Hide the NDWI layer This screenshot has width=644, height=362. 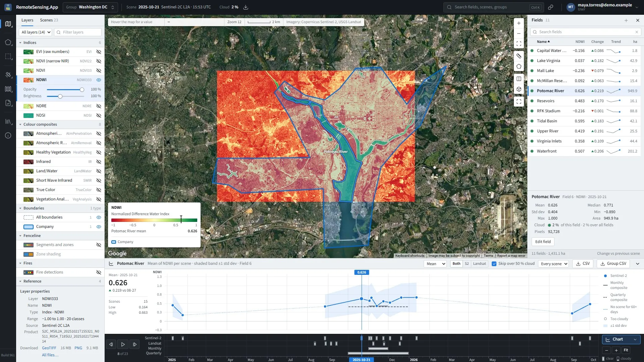99,80
